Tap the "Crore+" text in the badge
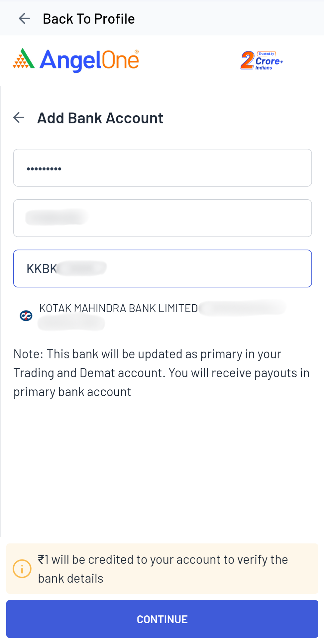324x644 pixels. pos(269,61)
